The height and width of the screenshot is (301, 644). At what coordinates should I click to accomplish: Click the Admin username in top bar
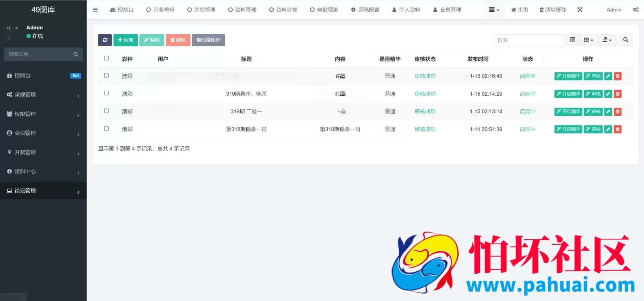(x=614, y=10)
